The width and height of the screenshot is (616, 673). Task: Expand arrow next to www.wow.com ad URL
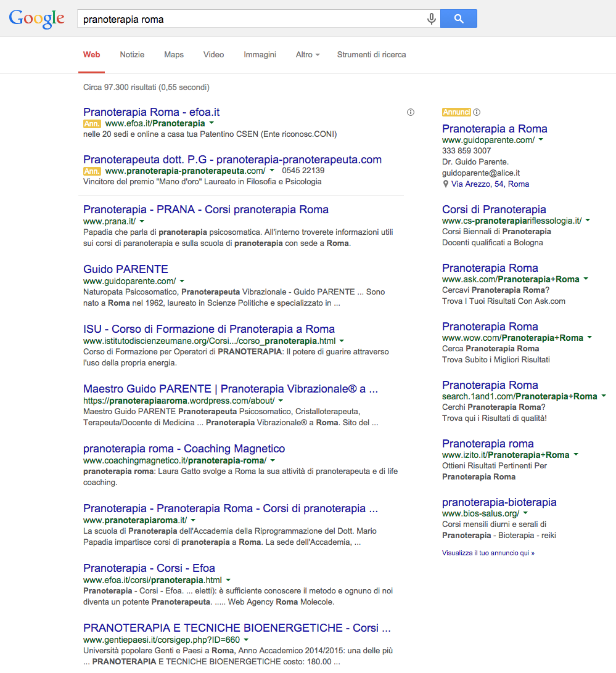click(x=590, y=337)
